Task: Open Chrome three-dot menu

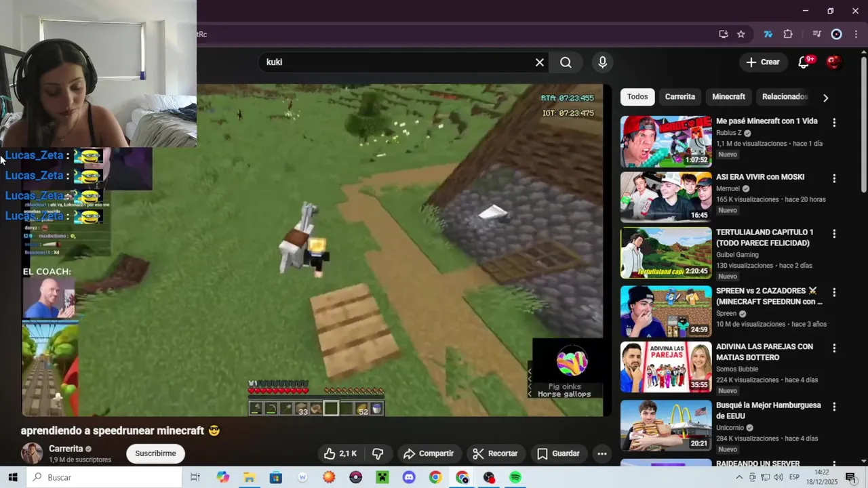Action: coord(855,34)
